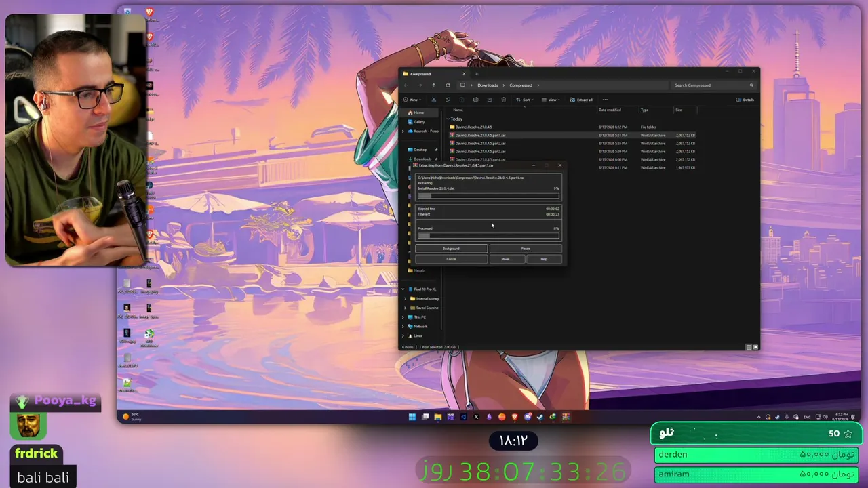Add a new Explorer tab
The image size is (868, 488).
pyautogui.click(x=477, y=74)
